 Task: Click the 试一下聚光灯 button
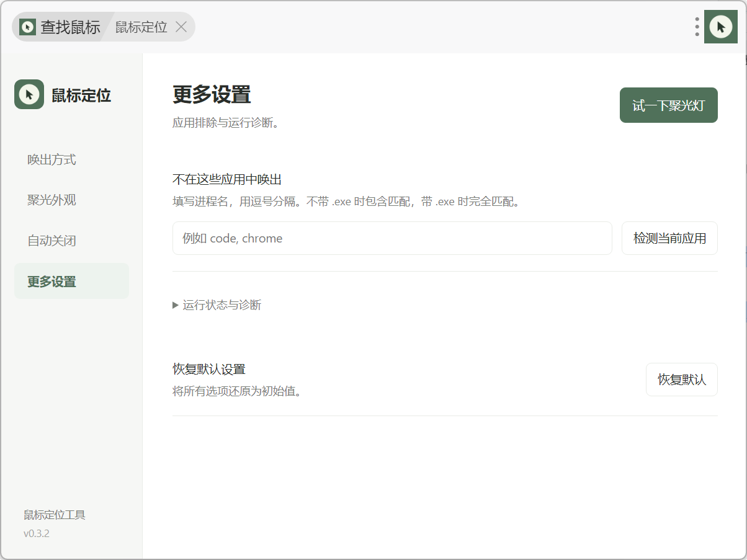[x=668, y=105]
